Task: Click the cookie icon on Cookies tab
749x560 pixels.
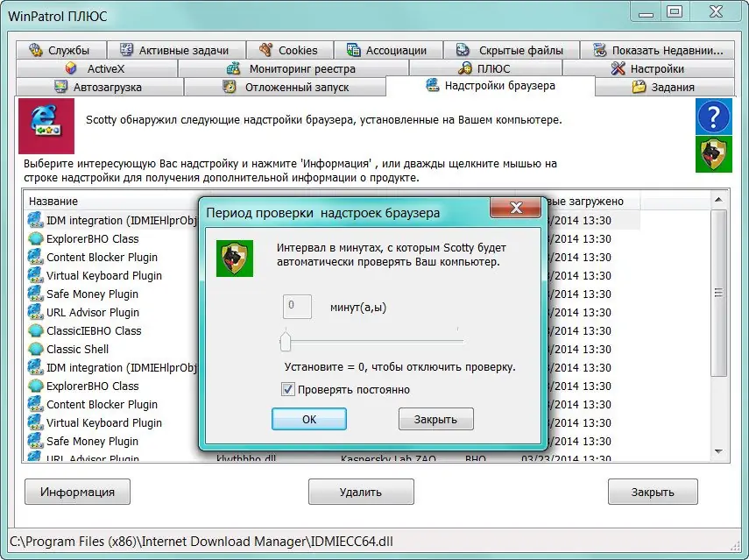Action: pos(265,50)
